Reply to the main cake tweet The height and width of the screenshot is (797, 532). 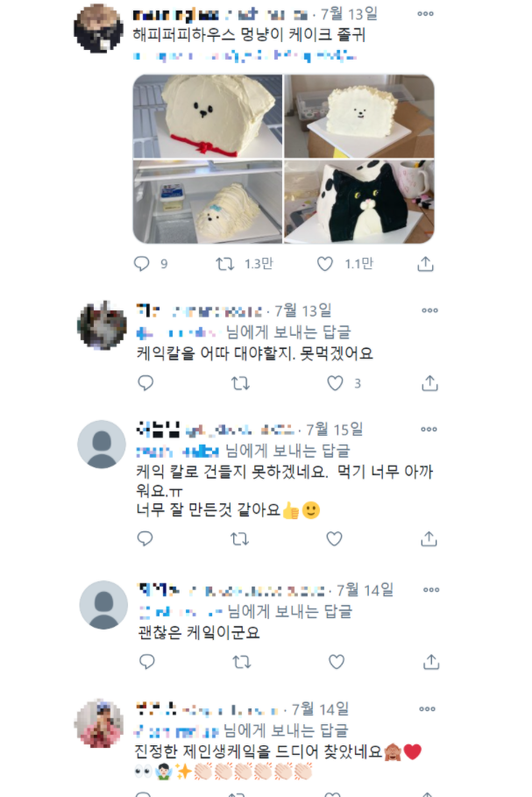[141, 263]
